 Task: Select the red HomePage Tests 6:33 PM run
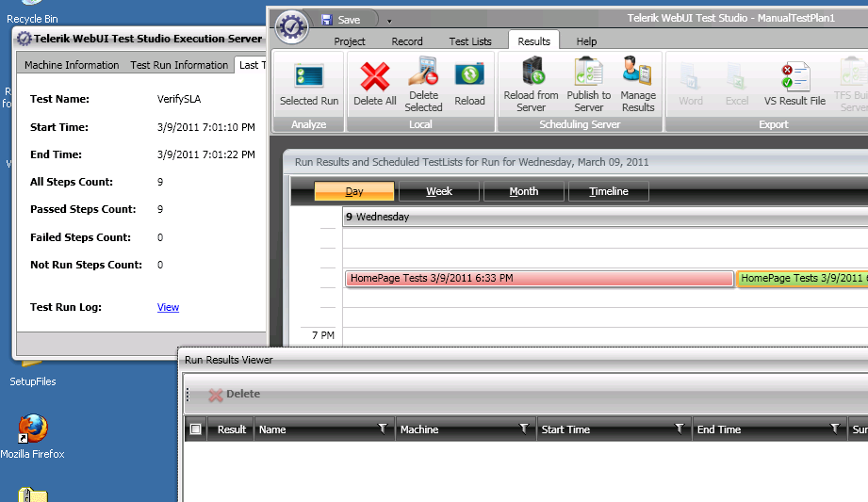[x=539, y=279]
